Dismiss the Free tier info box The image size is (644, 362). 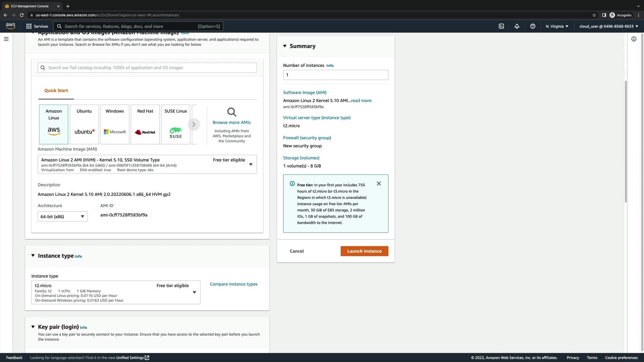coord(379,184)
